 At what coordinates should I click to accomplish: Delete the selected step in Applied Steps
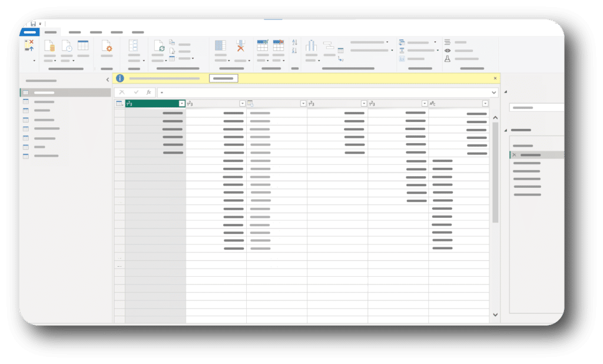[513, 154]
